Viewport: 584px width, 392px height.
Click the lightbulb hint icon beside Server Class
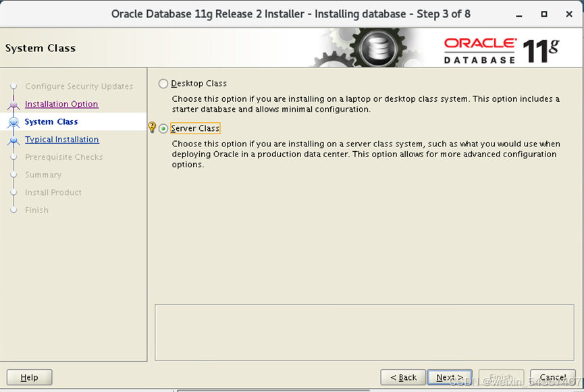coord(152,128)
